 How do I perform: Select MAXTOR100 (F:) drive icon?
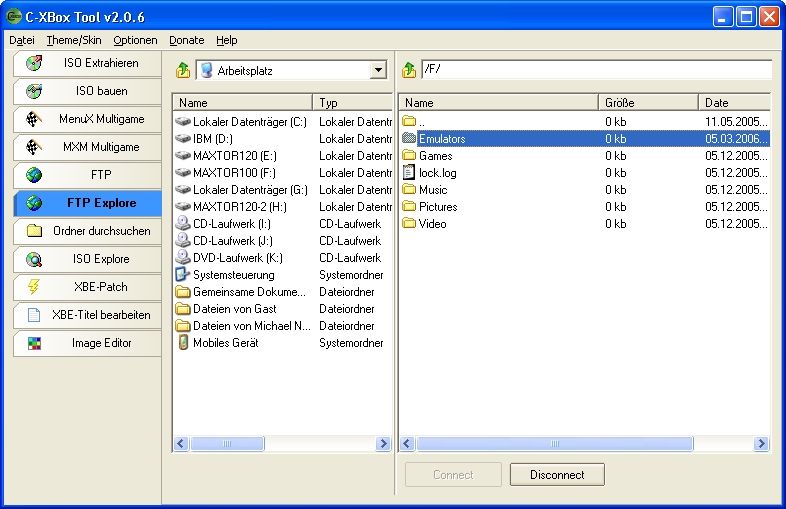(x=183, y=173)
